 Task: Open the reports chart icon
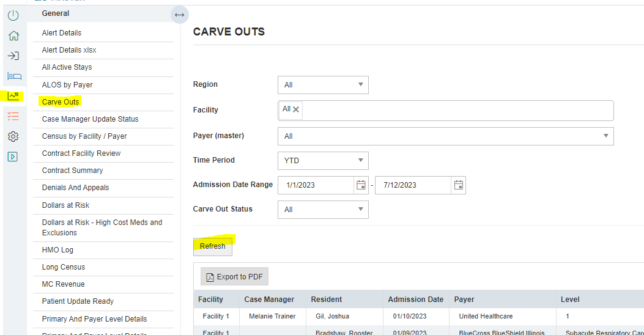click(x=13, y=96)
